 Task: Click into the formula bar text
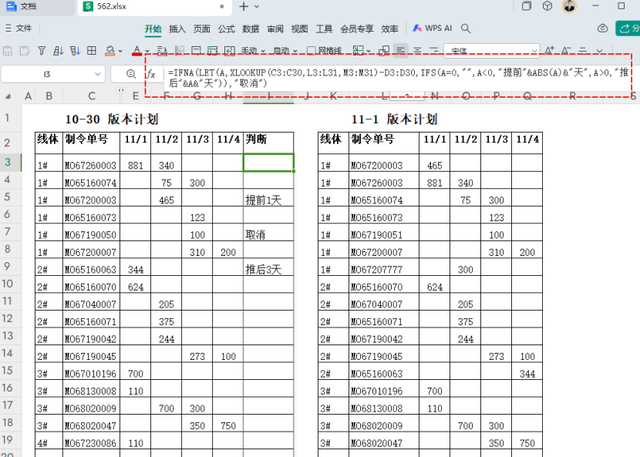coord(398,78)
